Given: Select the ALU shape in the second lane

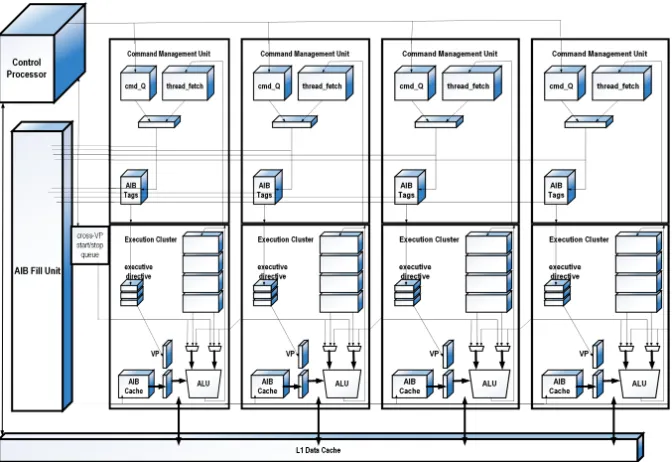Looking at the screenshot, I should (x=342, y=384).
